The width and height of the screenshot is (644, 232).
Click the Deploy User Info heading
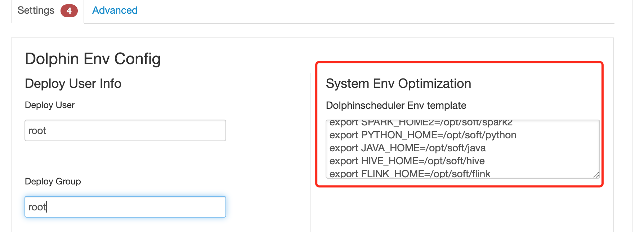pos(73,84)
